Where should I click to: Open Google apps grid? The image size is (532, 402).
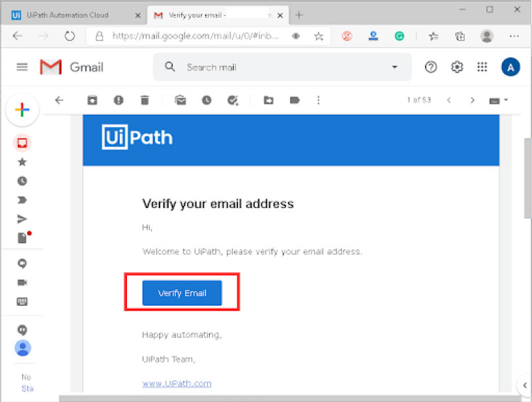point(481,66)
